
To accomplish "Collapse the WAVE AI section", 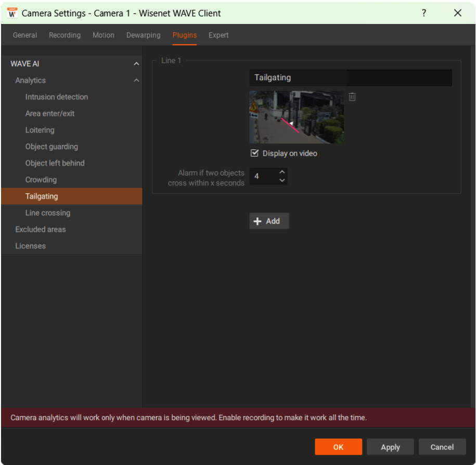I will [136, 64].
